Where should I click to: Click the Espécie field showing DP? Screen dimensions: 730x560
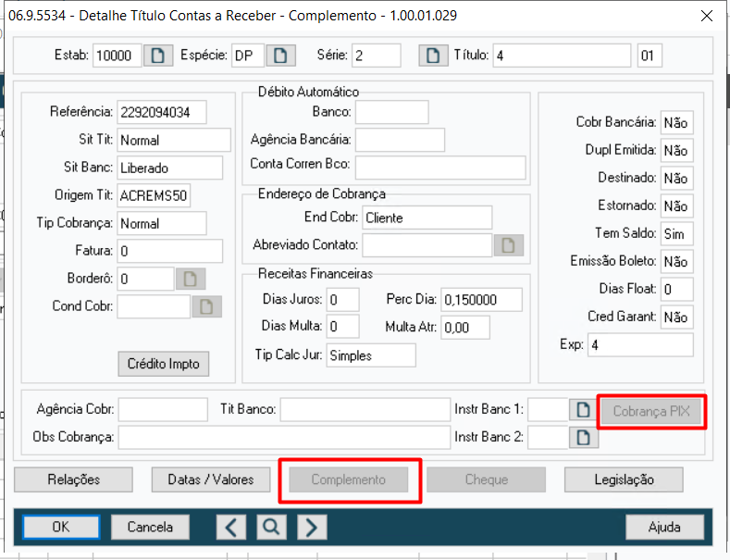coord(248,56)
